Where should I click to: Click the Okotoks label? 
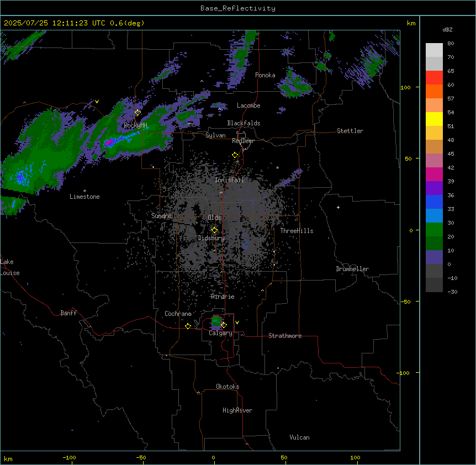[228, 387]
